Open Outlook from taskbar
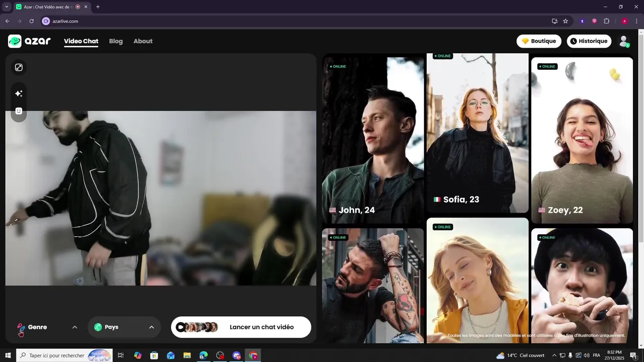The image size is (644, 362). [171, 355]
